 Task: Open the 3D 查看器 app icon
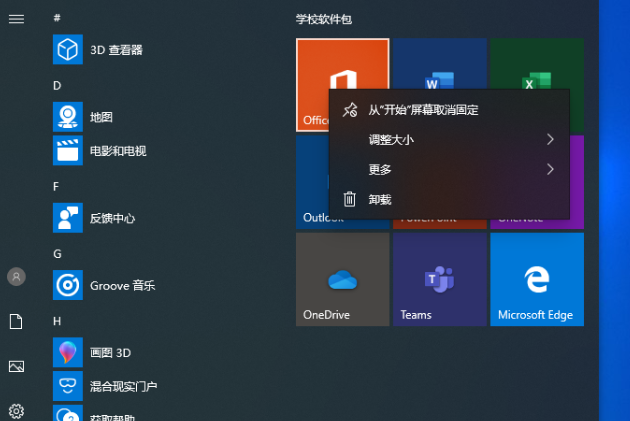pos(68,49)
